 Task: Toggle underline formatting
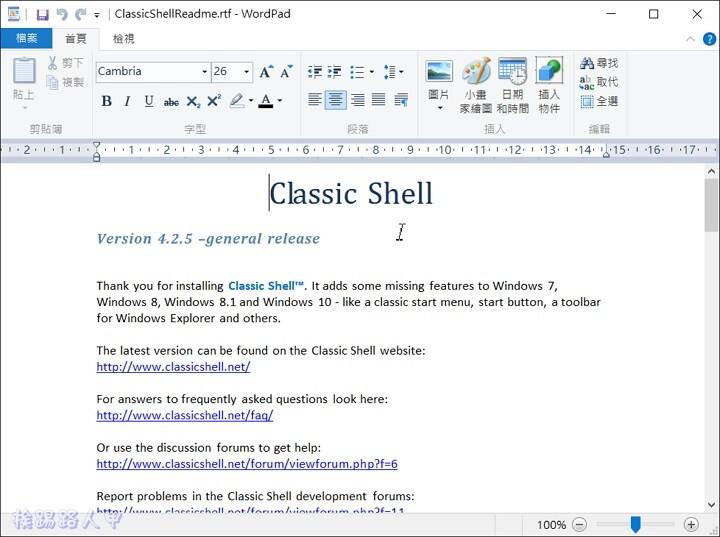(x=149, y=101)
